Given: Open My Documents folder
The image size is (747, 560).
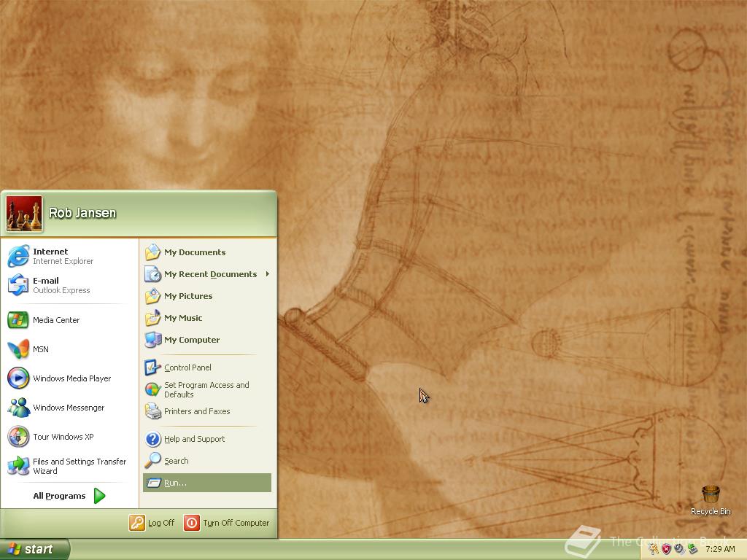Looking at the screenshot, I should pyautogui.click(x=207, y=252).
